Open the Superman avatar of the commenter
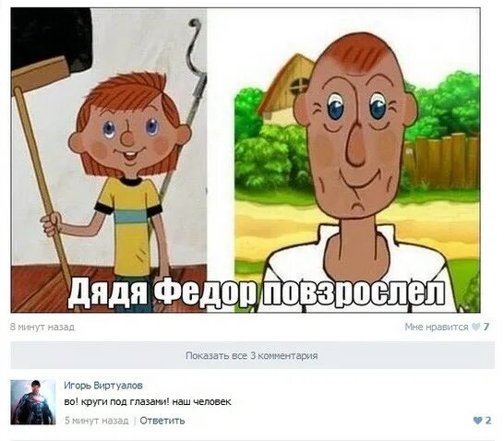This screenshot has height=441, width=504. tap(33, 402)
